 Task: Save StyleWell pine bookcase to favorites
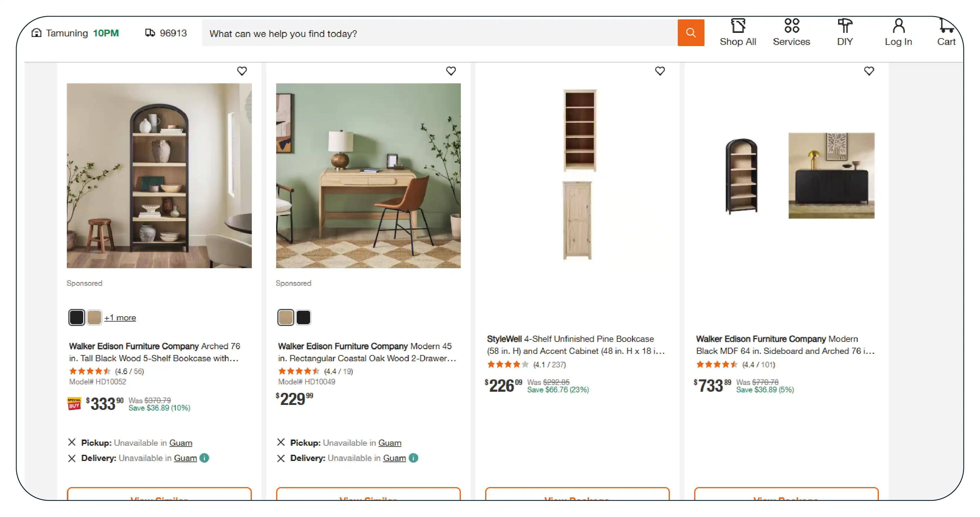point(660,71)
